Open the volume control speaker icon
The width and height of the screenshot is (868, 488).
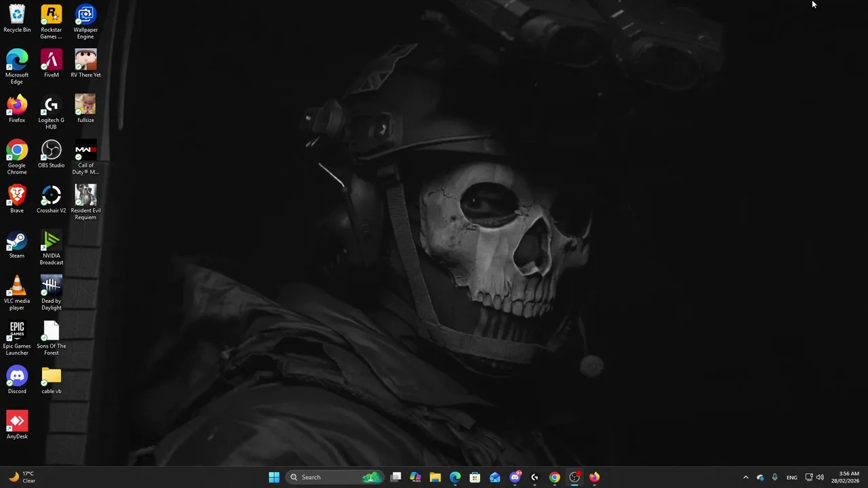click(820, 477)
